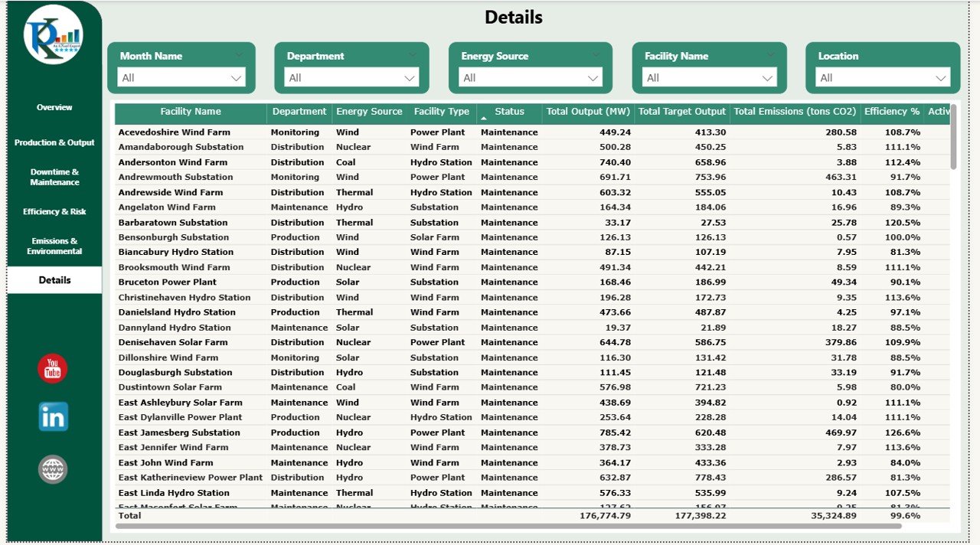Go to the Overview page
Screen dimensions: 980x545
[x=54, y=107]
